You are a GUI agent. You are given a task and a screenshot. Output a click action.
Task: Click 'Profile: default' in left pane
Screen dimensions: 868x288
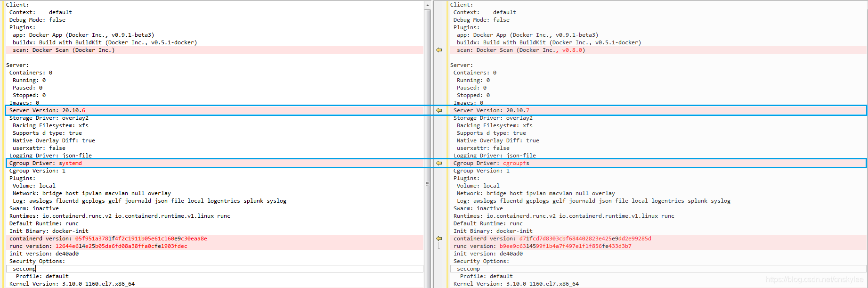tap(42, 276)
